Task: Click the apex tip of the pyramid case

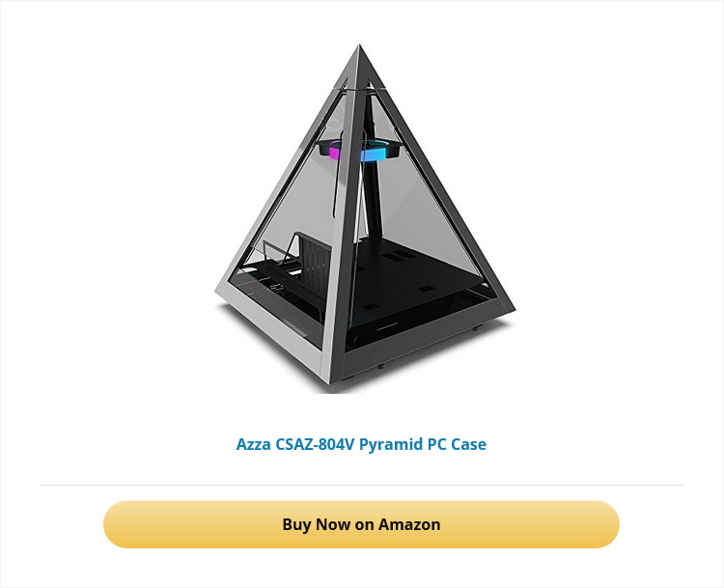Action: click(359, 48)
